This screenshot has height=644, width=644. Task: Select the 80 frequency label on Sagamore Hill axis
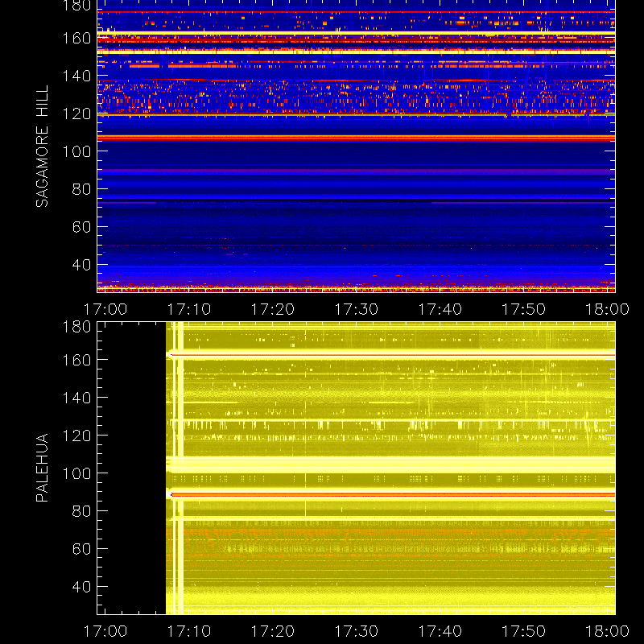tap(81, 189)
